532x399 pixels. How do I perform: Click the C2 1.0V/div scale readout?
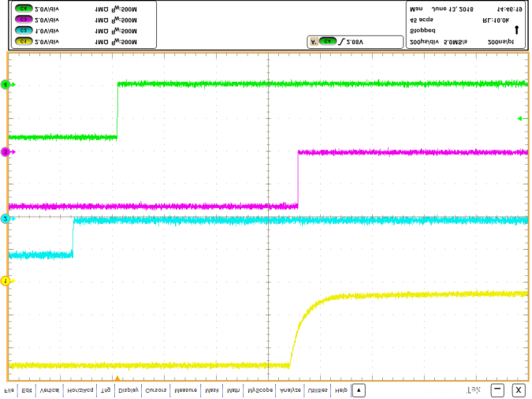(x=47, y=31)
